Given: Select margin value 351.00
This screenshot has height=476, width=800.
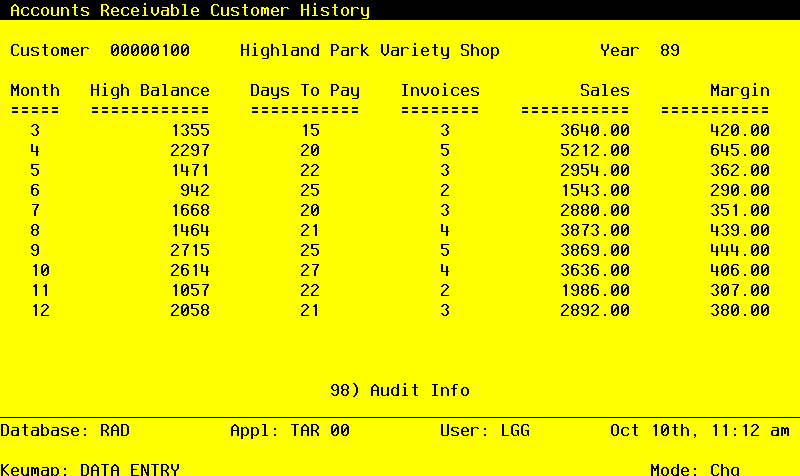Looking at the screenshot, I should pos(740,210).
